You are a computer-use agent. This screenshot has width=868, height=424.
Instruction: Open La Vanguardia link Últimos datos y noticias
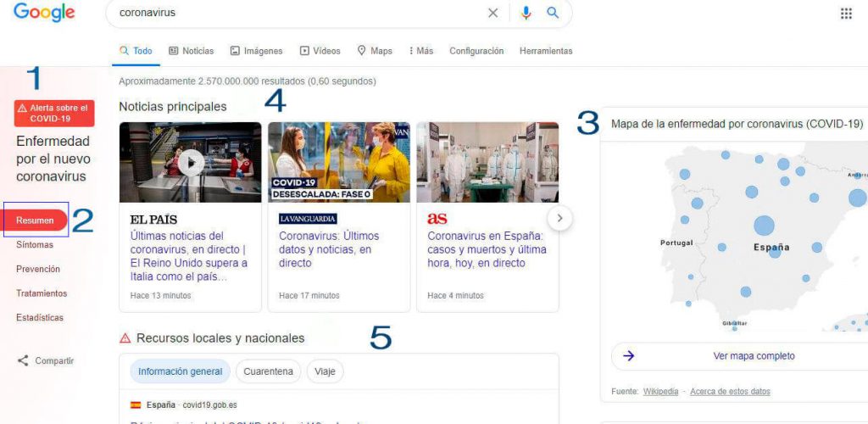pos(329,249)
